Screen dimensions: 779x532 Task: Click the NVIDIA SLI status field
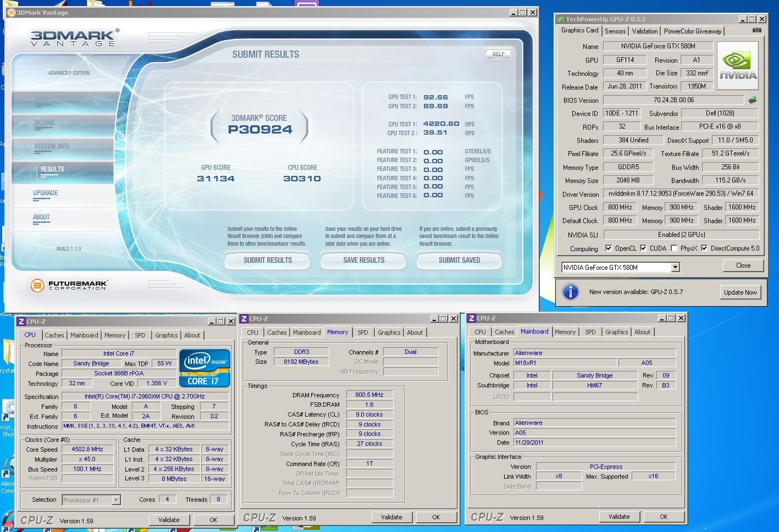681,234
